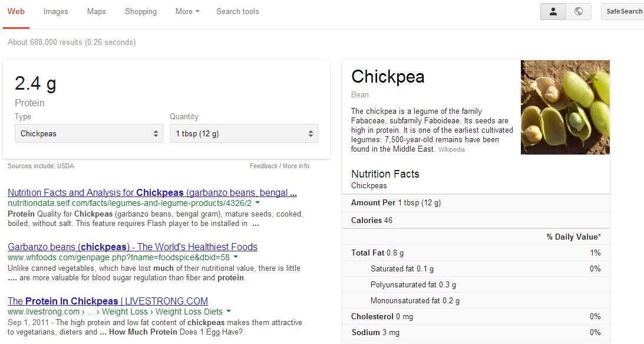The width and height of the screenshot is (644, 344).
Task: Switch to the Shopping search tab
Action: point(140,11)
